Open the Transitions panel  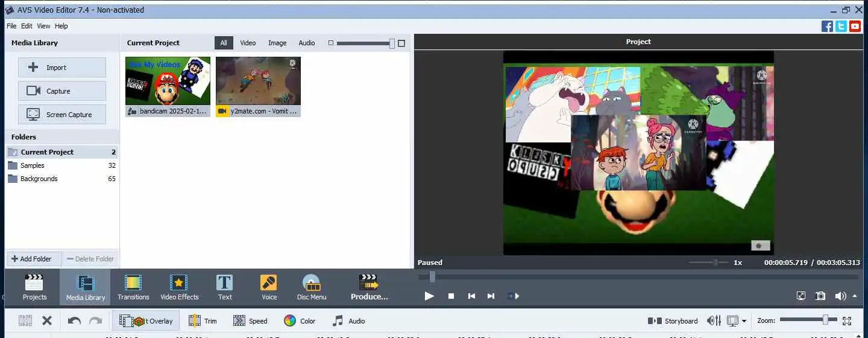pyautogui.click(x=133, y=287)
